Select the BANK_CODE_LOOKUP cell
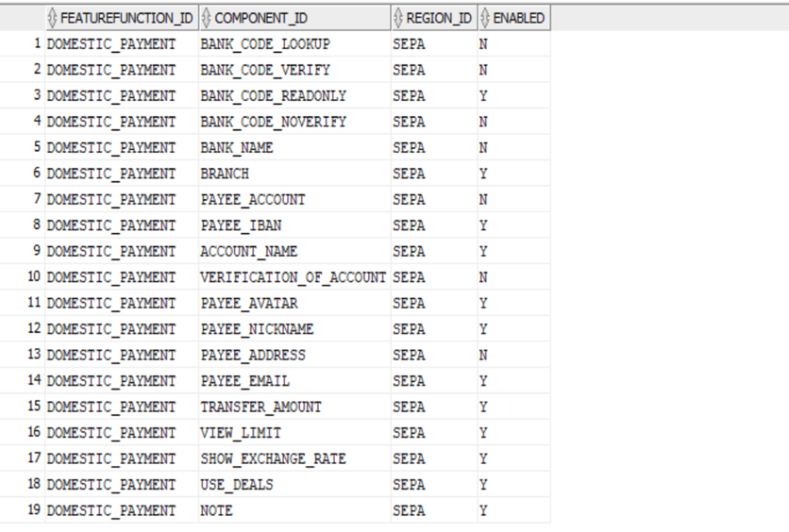Viewport: 789px width, 532px height. [294, 44]
